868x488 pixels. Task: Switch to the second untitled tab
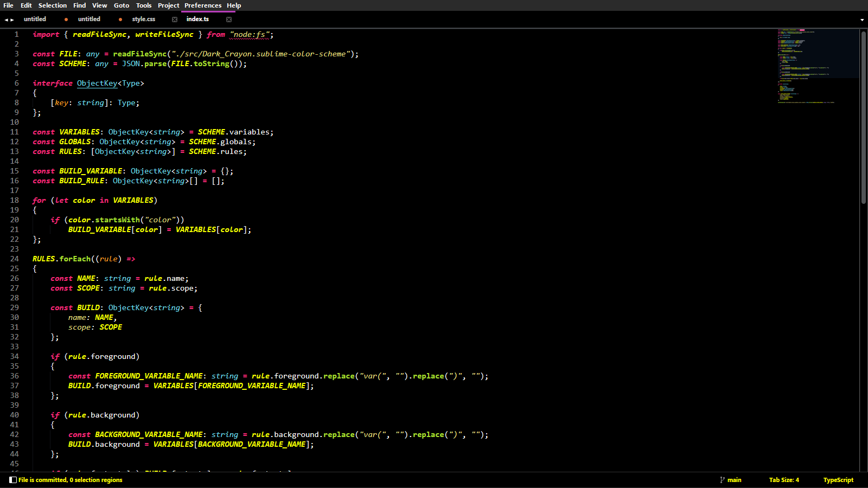tap(89, 19)
